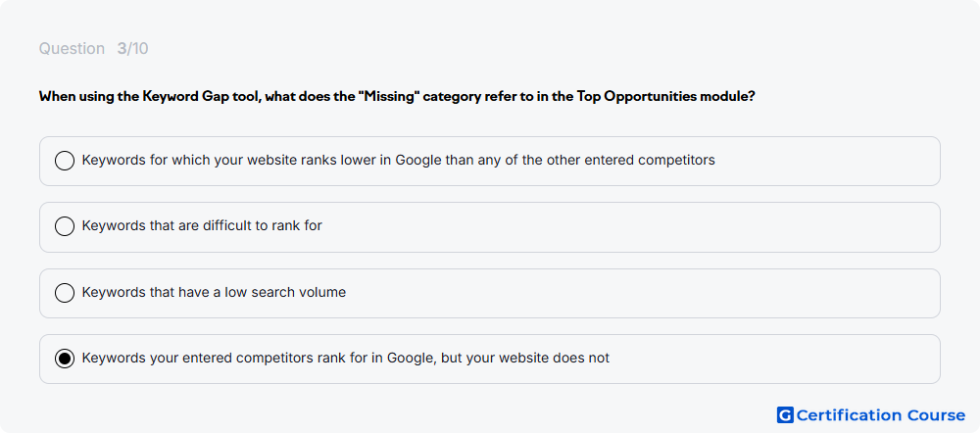Open the Certification Course link text
Screen dimensions: 980x433
(881, 415)
